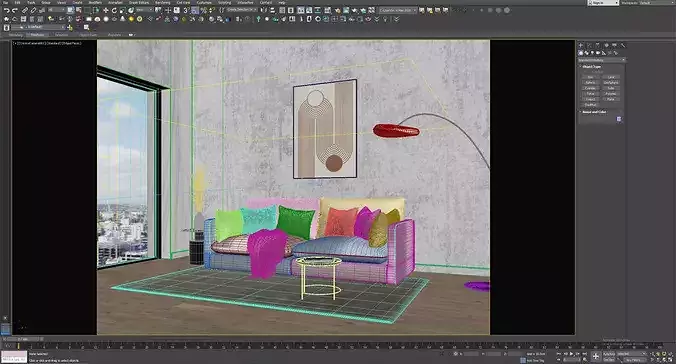The height and width of the screenshot is (364, 676).
Task: Select the Lights category icon
Action: pos(592,53)
